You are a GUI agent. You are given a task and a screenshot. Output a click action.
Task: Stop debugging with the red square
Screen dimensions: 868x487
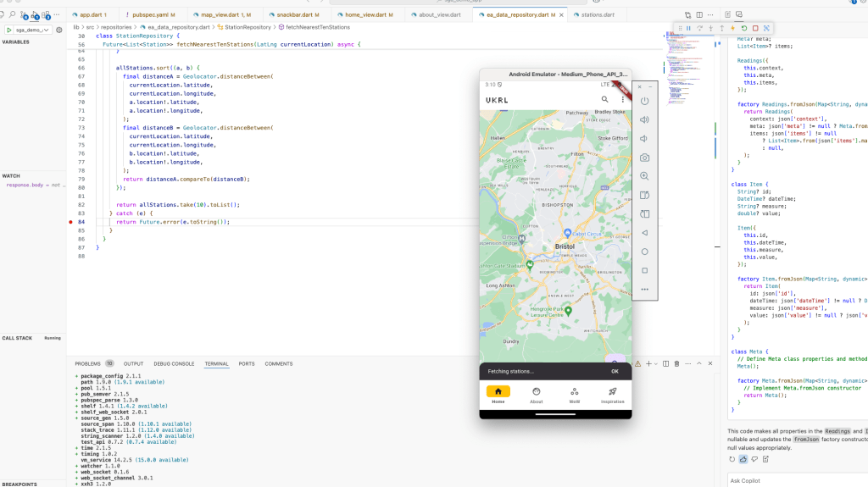(x=755, y=28)
